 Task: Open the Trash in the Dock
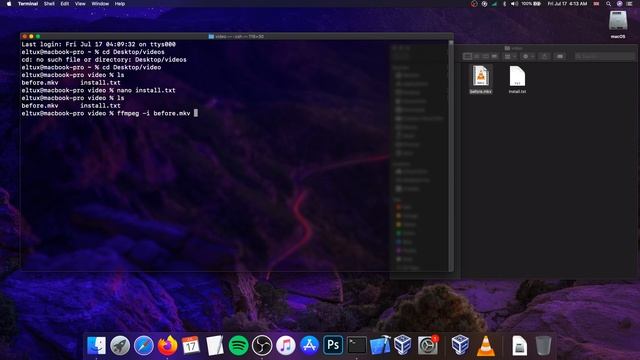[x=543, y=345]
